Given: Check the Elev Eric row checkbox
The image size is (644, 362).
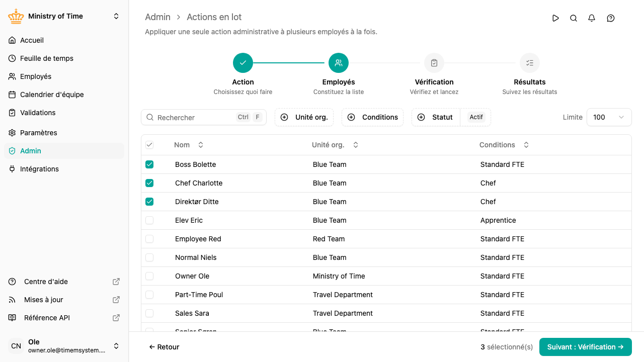Looking at the screenshot, I should [149, 220].
